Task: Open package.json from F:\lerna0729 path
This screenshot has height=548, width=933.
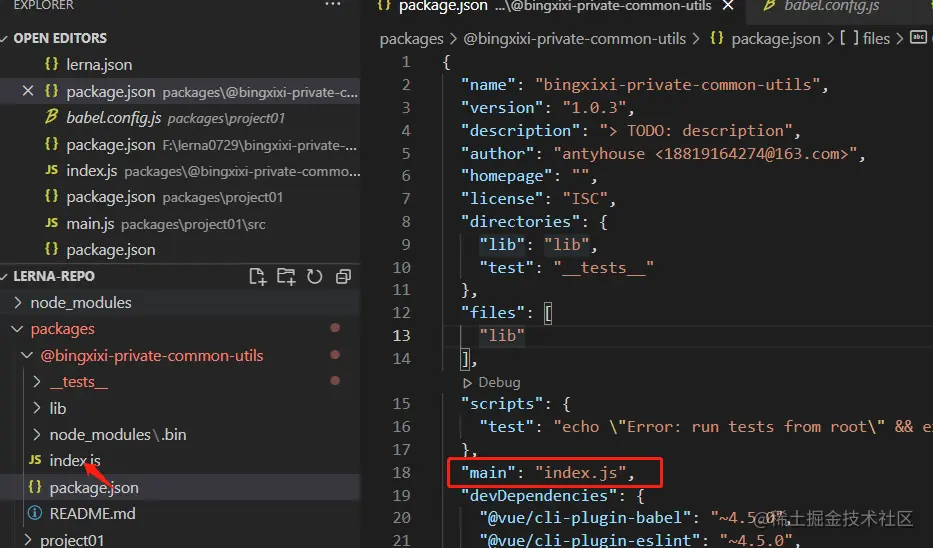Action: [x=180, y=145]
